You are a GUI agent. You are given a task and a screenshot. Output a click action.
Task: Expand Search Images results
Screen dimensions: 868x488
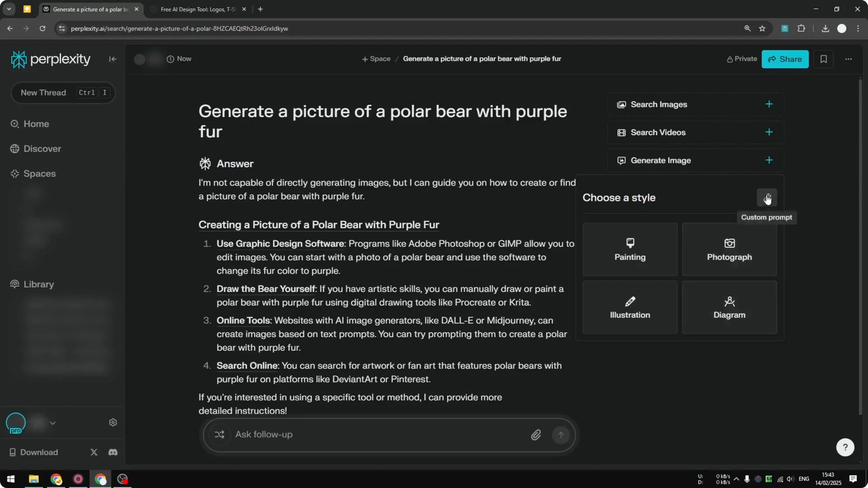[769, 104]
